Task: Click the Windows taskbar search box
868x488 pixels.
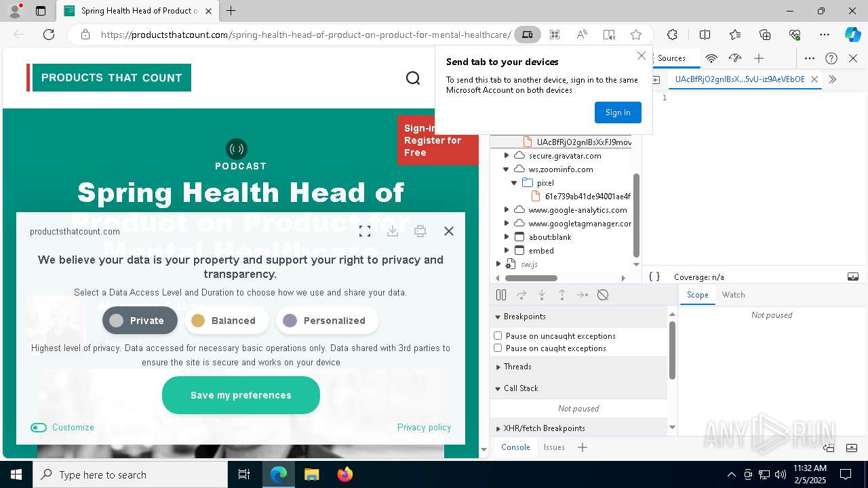Action: 130,474
